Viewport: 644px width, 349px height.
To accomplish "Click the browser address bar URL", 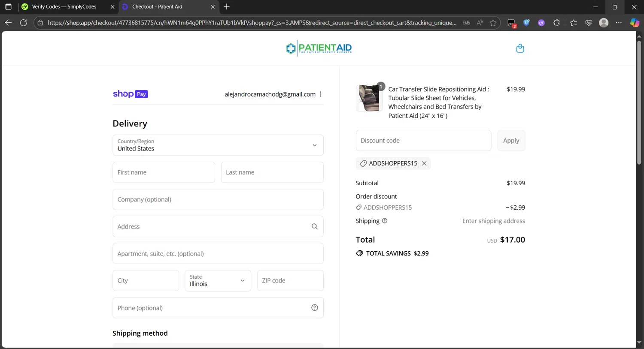I will pyautogui.click(x=252, y=23).
